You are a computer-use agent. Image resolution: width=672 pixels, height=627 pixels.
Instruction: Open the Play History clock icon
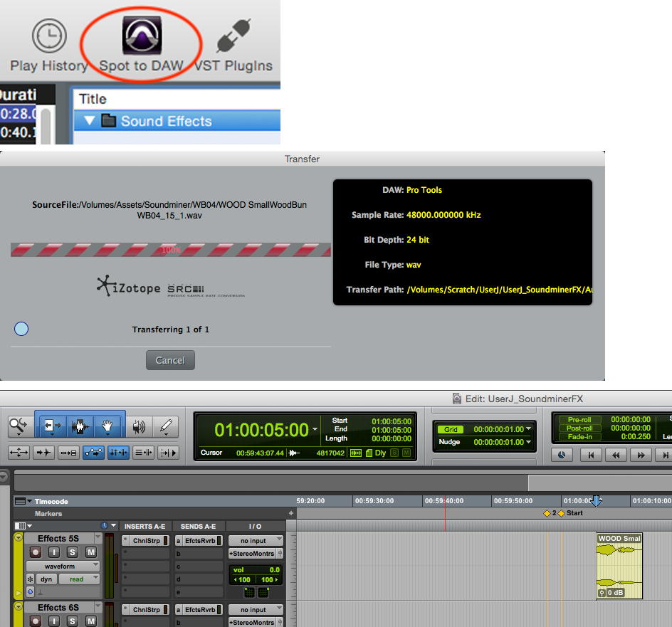pos(49,36)
